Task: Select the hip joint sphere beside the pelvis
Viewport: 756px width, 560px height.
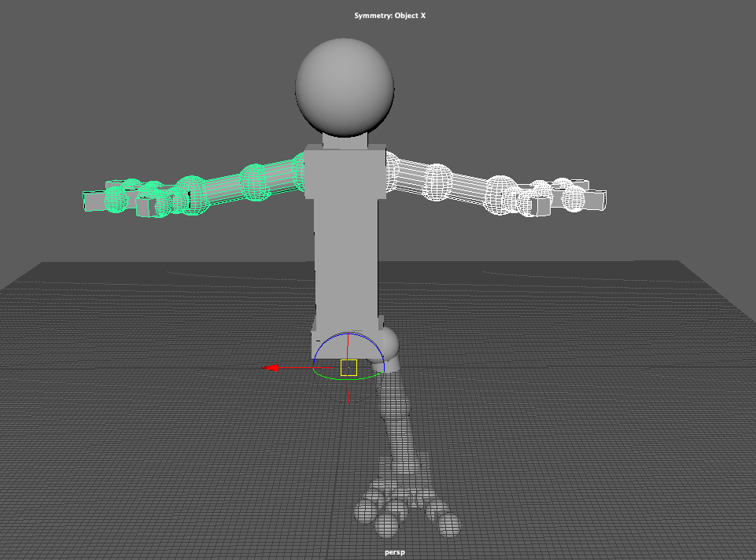Action: [x=390, y=344]
